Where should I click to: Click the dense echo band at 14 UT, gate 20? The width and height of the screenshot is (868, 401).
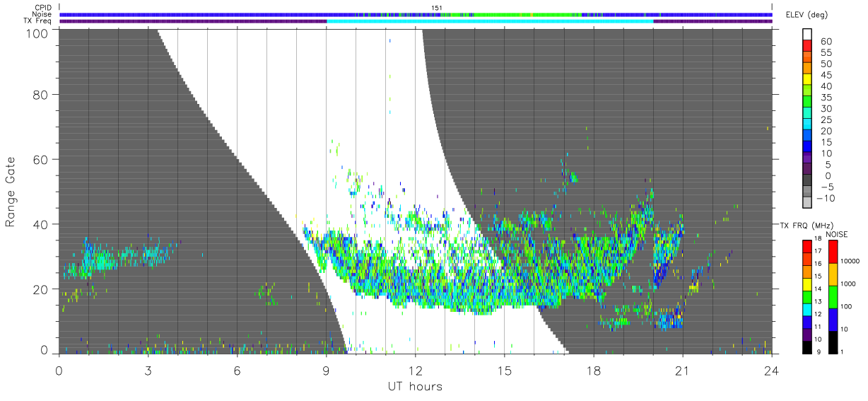pyautogui.click(x=474, y=289)
